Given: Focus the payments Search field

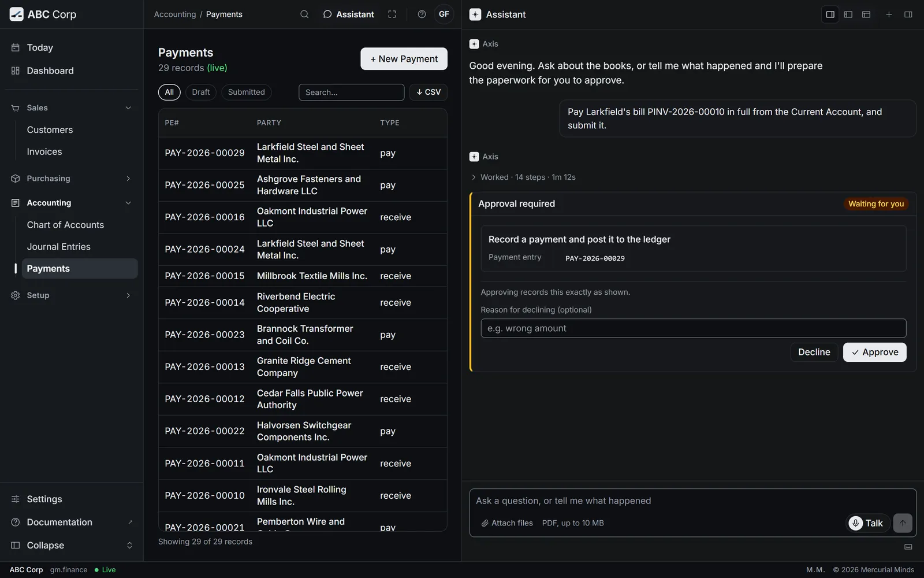Looking at the screenshot, I should click(x=351, y=92).
